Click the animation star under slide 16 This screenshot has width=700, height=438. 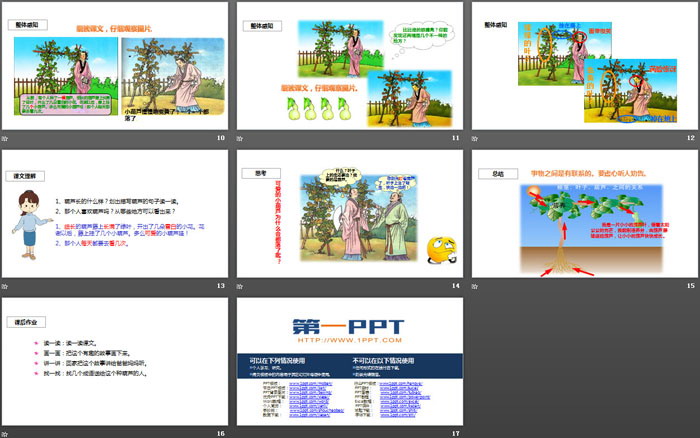(6, 433)
